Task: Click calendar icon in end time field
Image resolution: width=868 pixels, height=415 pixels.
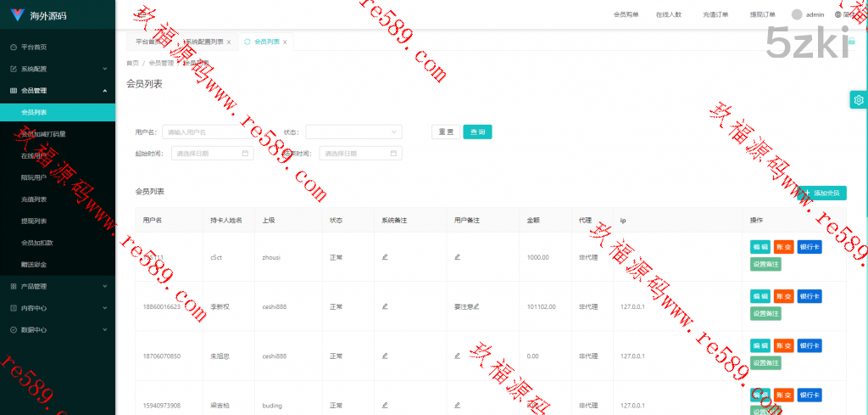Action: 393,154
